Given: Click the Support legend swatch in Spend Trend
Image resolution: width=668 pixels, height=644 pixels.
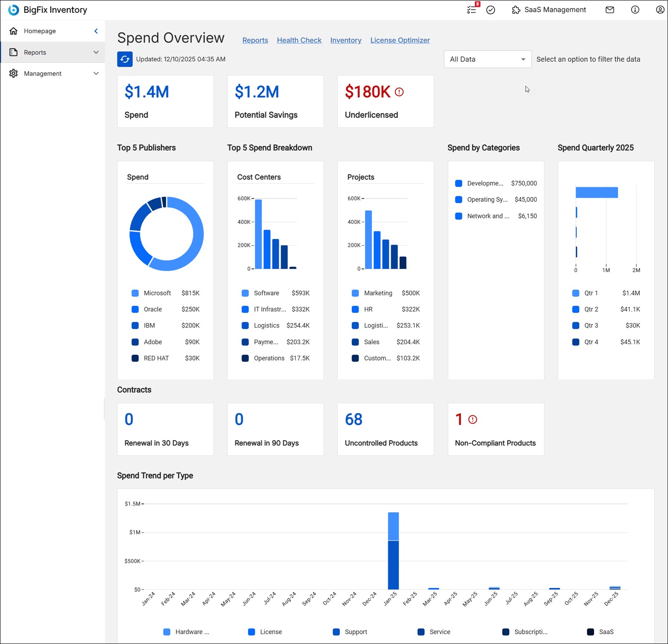Looking at the screenshot, I should pyautogui.click(x=336, y=632).
